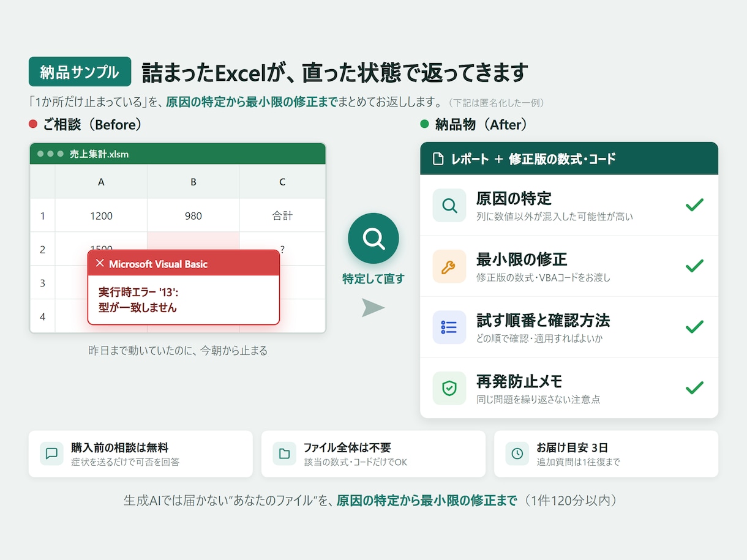The height and width of the screenshot is (560, 747).
Task: Click the ファイル全体は不要 card title
Action: pos(347,448)
